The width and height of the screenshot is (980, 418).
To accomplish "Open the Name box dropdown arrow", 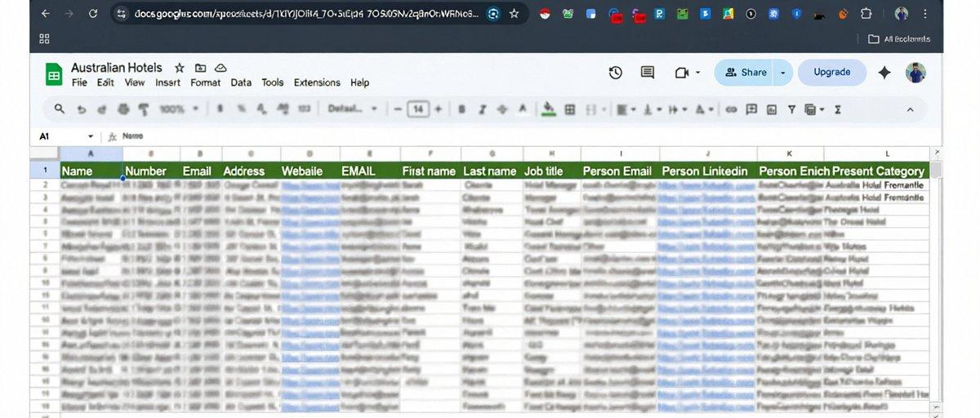I will coord(91,136).
